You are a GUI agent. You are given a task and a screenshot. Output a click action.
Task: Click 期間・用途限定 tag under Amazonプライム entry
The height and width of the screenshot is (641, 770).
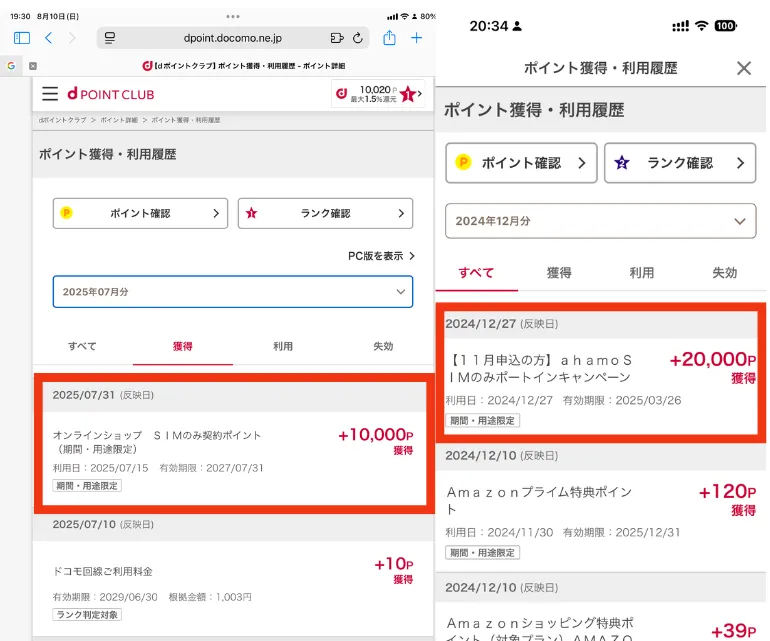482,553
